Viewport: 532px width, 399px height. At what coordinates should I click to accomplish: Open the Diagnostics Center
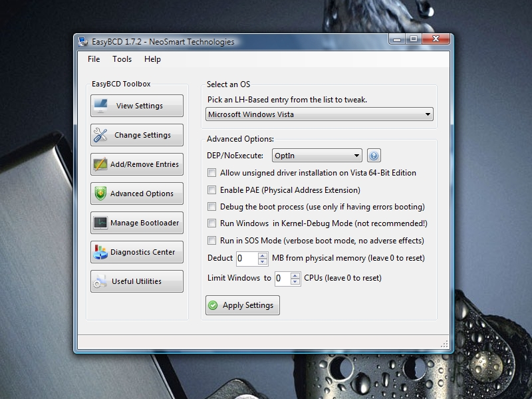pyautogui.click(x=137, y=252)
